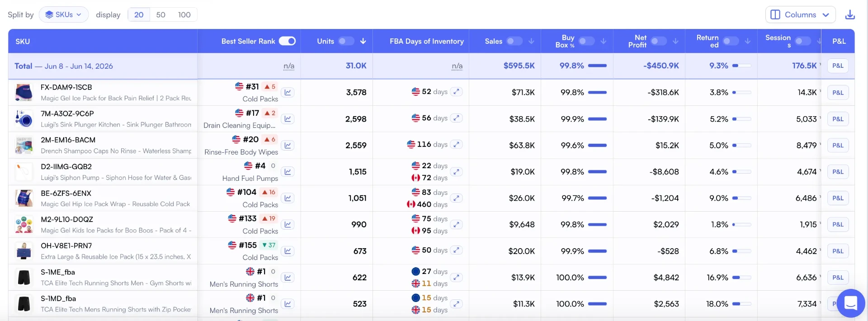Click Rinse-Free Body Wipes category

click(241, 152)
